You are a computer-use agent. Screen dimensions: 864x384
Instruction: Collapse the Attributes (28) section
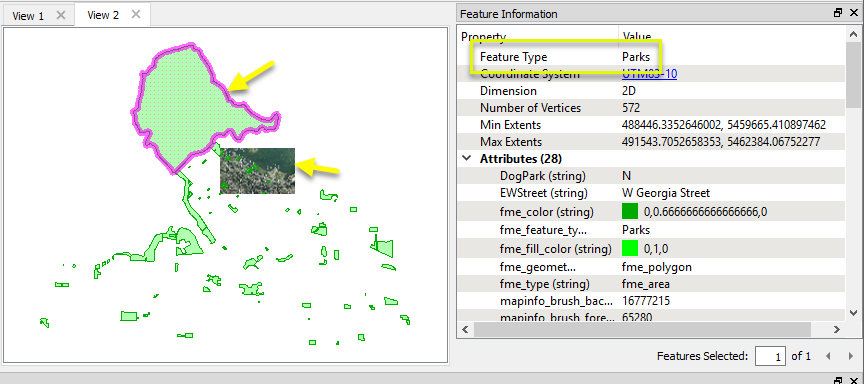[x=467, y=159]
